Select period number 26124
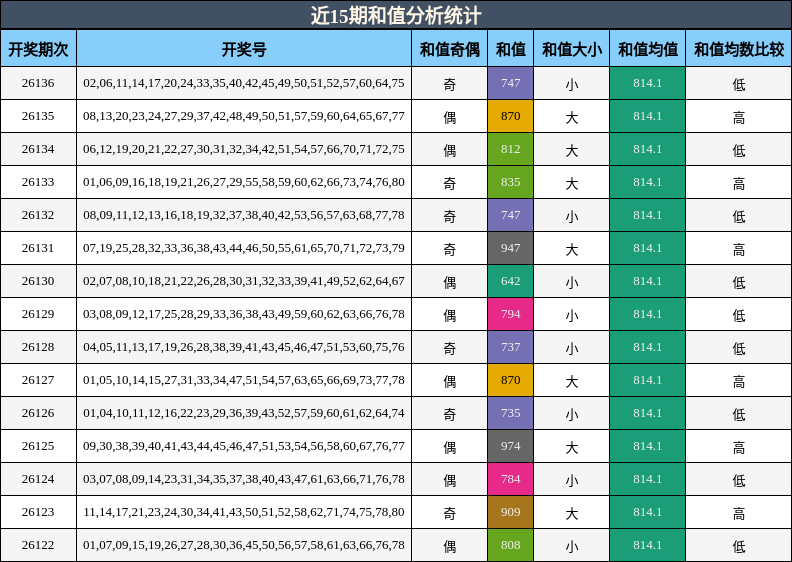This screenshot has width=792, height=562. [x=38, y=479]
